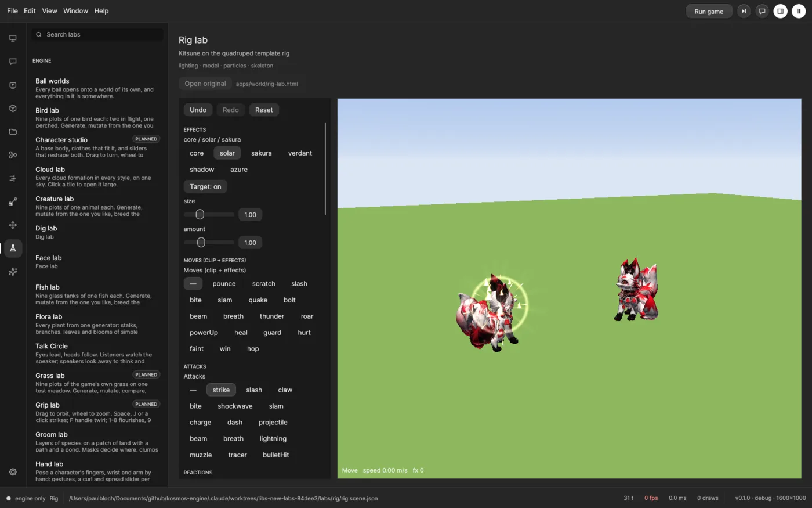Choose the bulletHit attack
812x508 pixels.
coord(276,455)
